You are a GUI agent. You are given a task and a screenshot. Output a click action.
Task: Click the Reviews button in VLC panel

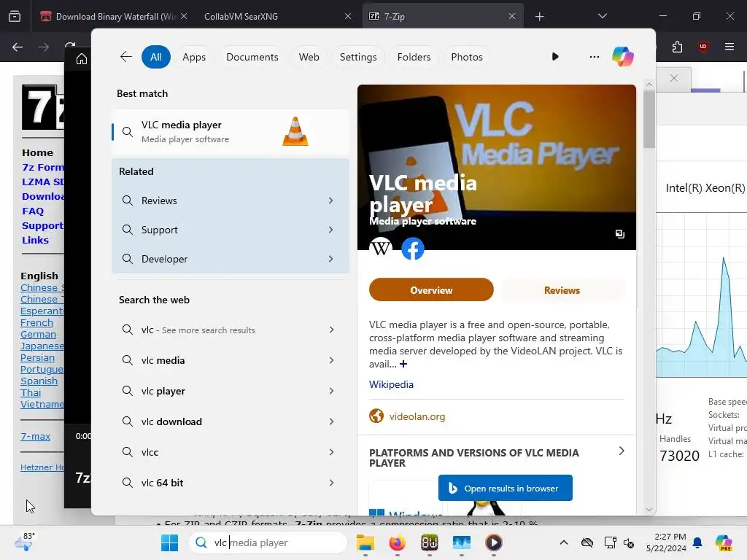tap(562, 290)
